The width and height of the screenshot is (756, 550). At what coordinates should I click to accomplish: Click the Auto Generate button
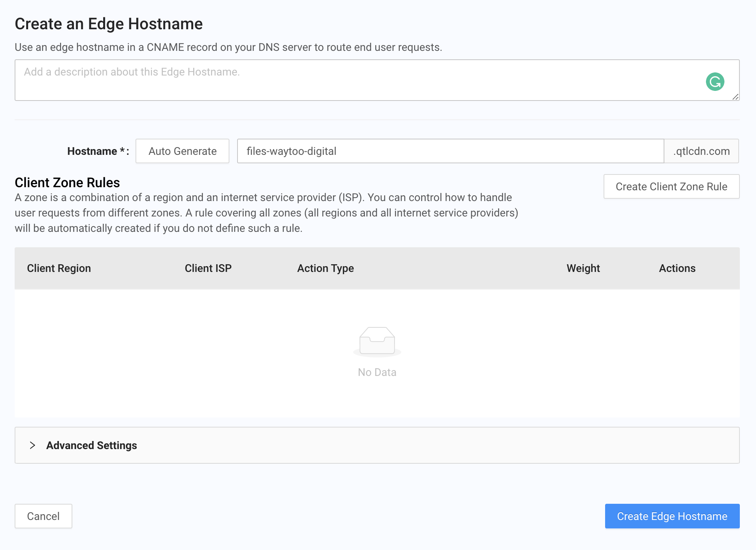(182, 151)
